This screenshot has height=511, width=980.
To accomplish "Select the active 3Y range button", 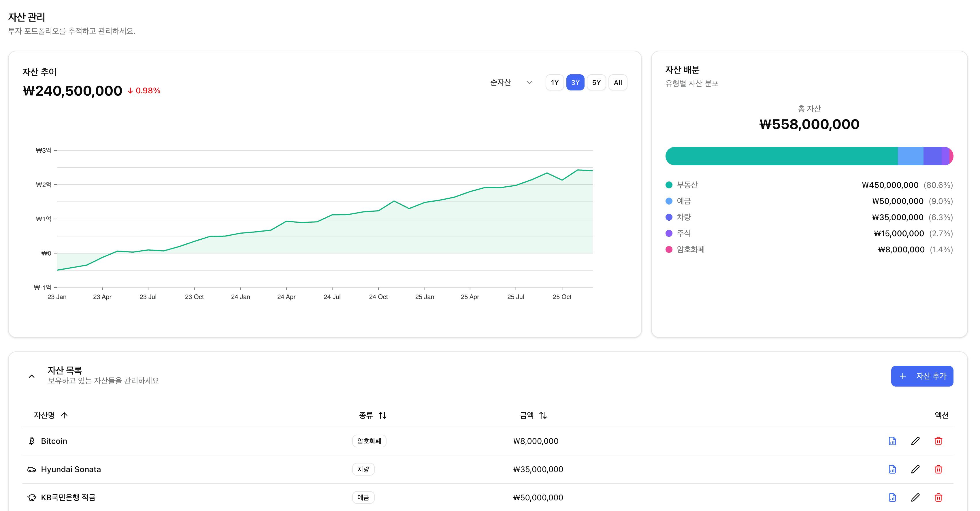I will tap(575, 82).
